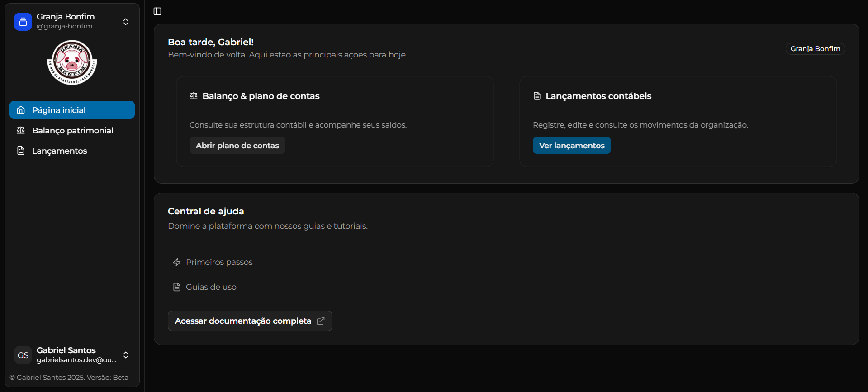Click the file icon beside Guias de uso
The height and width of the screenshot is (392, 868).
tap(177, 287)
